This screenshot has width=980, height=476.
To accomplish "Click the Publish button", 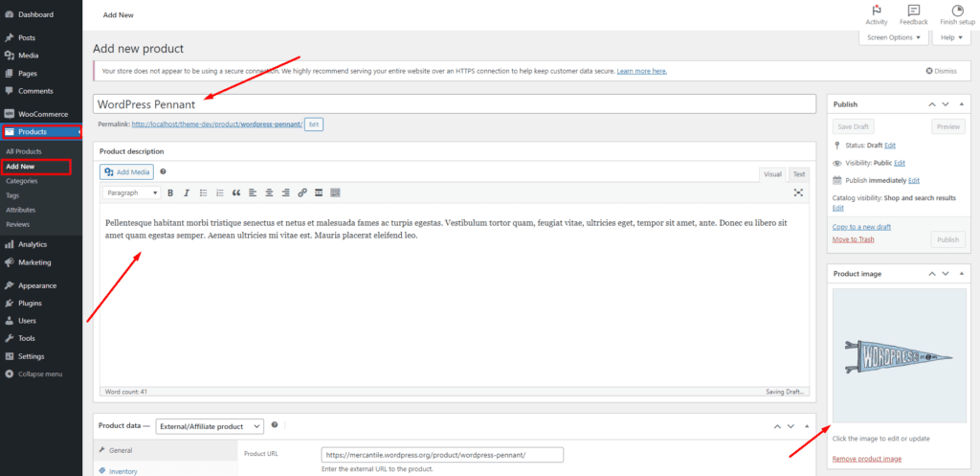I will [948, 239].
